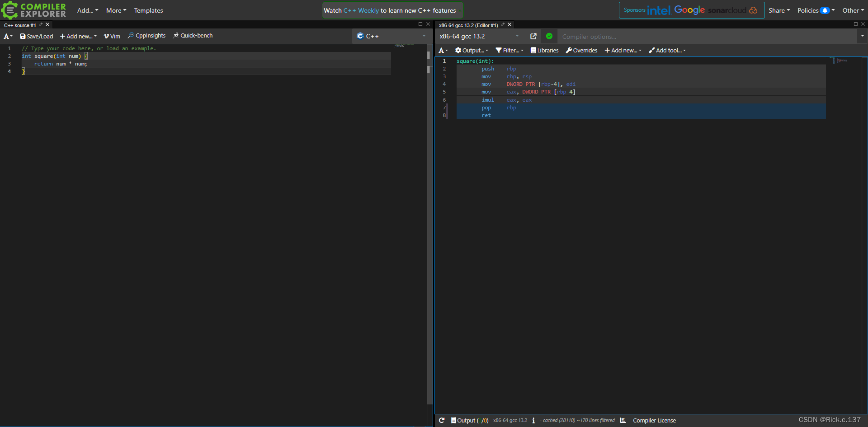Open the Compiler Explorer logo home link

[34, 10]
